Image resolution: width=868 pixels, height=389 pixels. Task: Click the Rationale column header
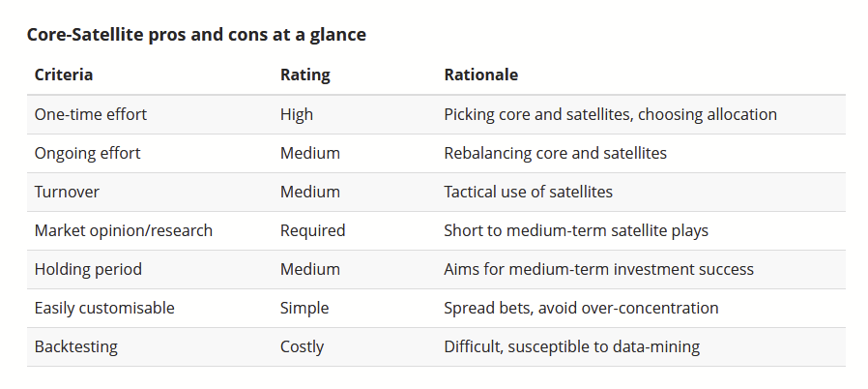(481, 75)
